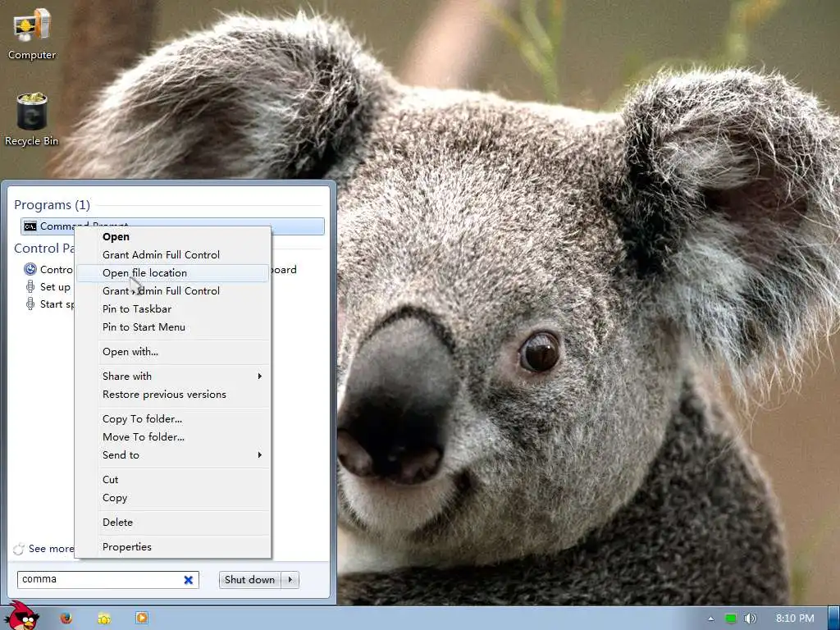Open Properties from the context menu
The image size is (840, 630).
tap(172, 547)
